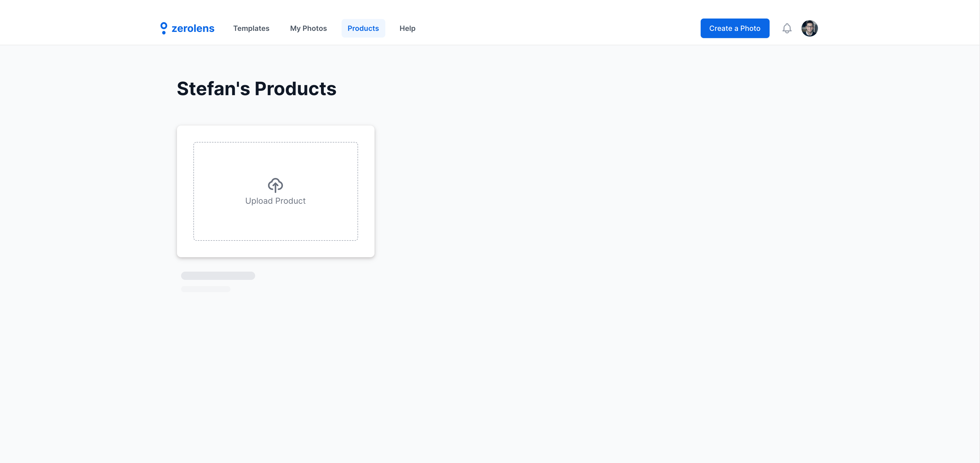The height and width of the screenshot is (463, 980).
Task: Click the Upload Product text
Action: [x=275, y=201]
